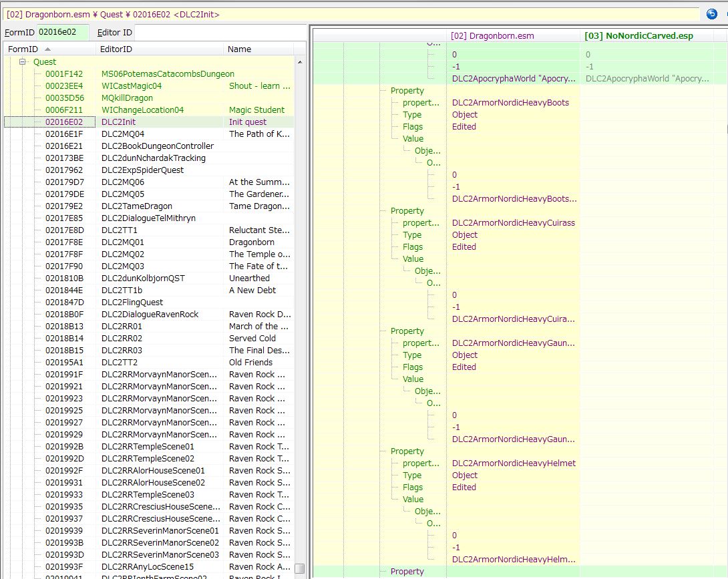
Task: Select DLC2RRAnyLocScene15 row
Action: [149, 567]
